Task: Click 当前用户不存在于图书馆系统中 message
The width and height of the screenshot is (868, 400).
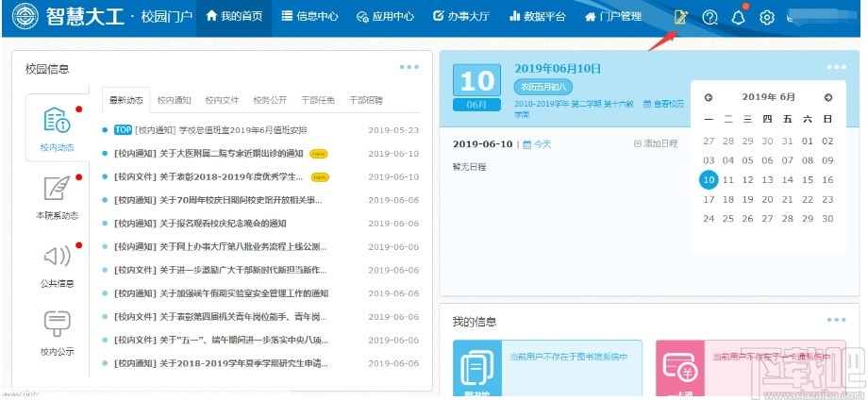Action: 569,357
